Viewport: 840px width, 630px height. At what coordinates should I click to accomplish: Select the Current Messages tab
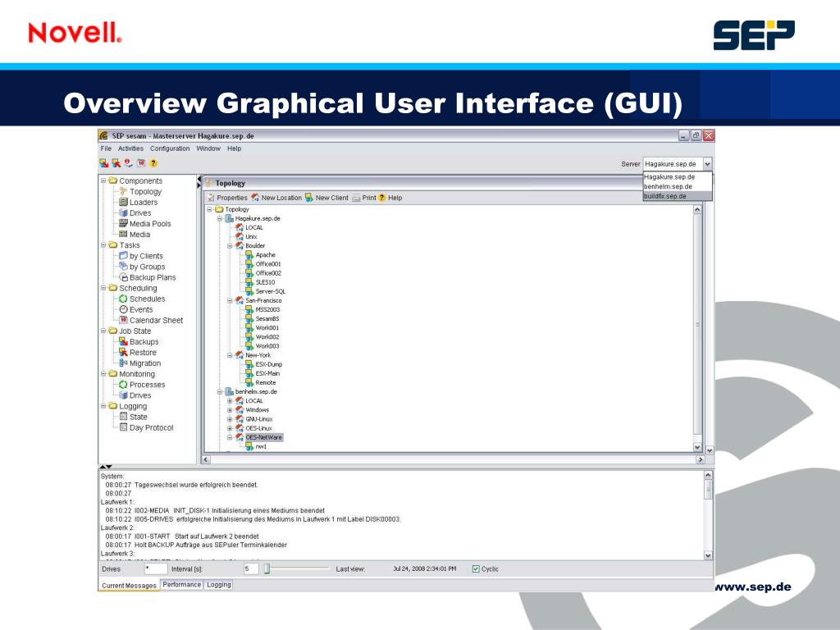[x=129, y=586]
